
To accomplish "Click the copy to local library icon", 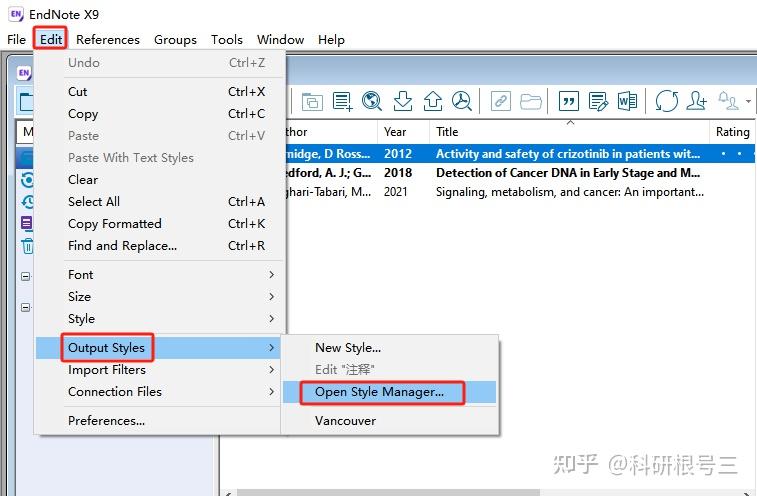I will 312,102.
